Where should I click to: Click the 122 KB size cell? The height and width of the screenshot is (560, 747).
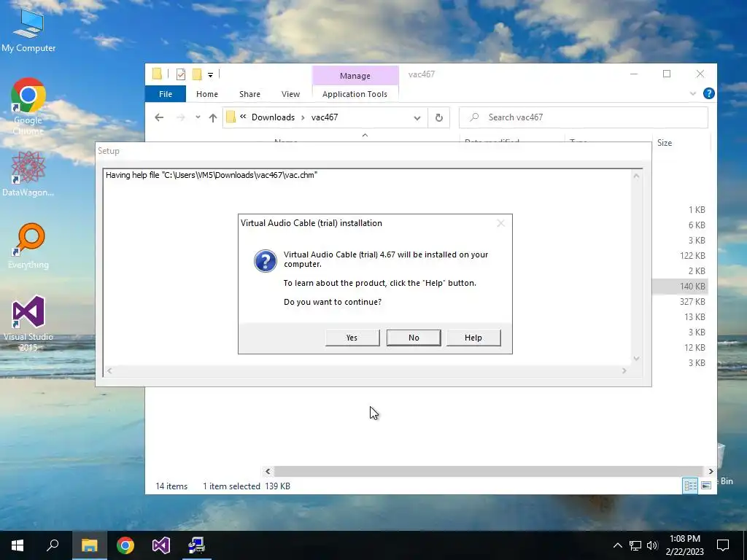692,256
